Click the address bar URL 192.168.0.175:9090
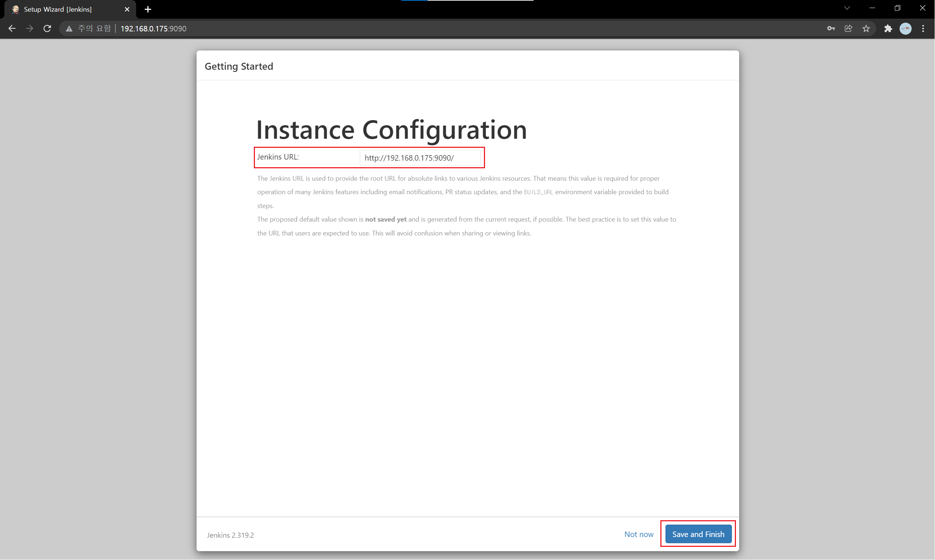 pyautogui.click(x=153, y=29)
